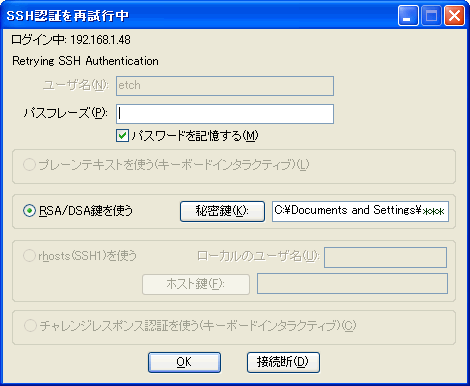Click the ホスト鍵(F) button
The height and width of the screenshot is (386, 470).
click(x=196, y=284)
